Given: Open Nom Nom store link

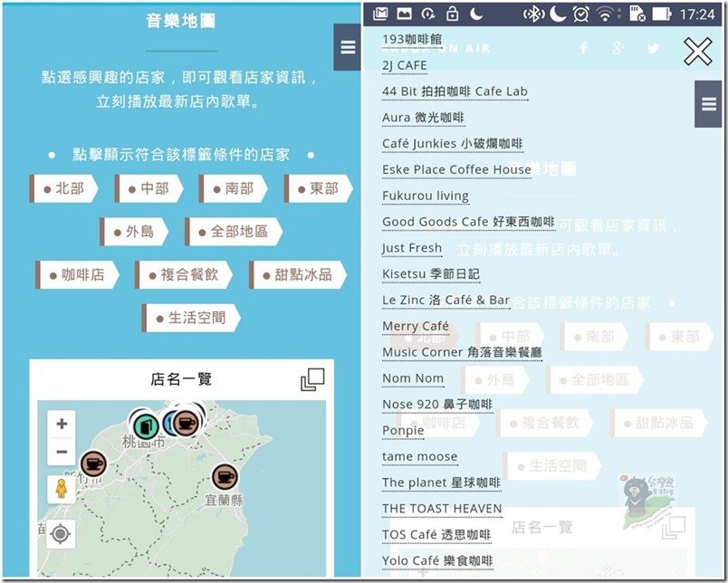Looking at the screenshot, I should click(x=413, y=378).
